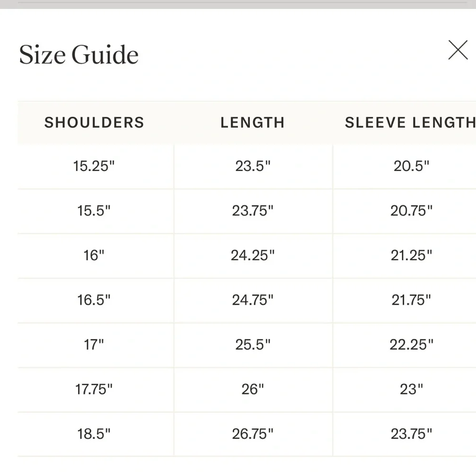Select the SHOULDERS column header
476x476 pixels.
click(94, 122)
